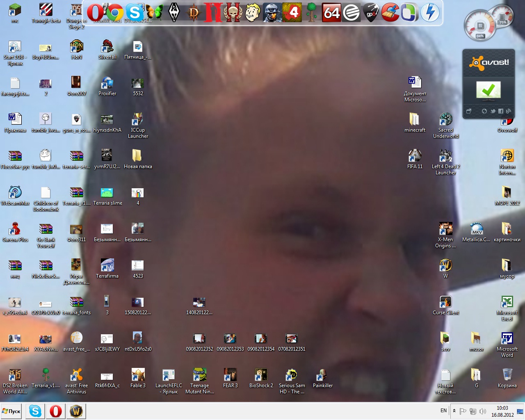Screen dimensions: 525x420
Task: Launch the Norton Internet shortcut
Action: pos(507,162)
